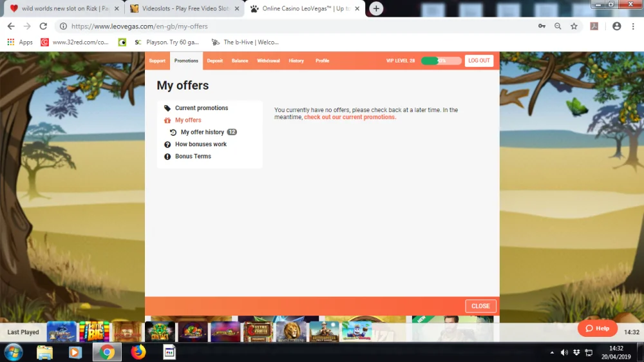This screenshot has width=644, height=362.
Task: Open My offer history
Action: (202, 132)
